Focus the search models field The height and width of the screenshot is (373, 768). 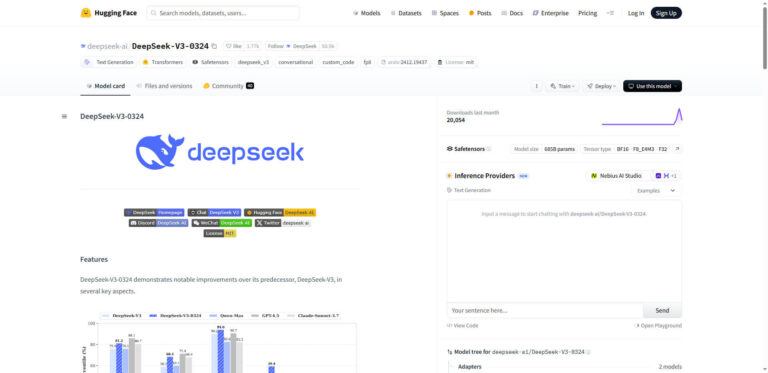point(223,13)
